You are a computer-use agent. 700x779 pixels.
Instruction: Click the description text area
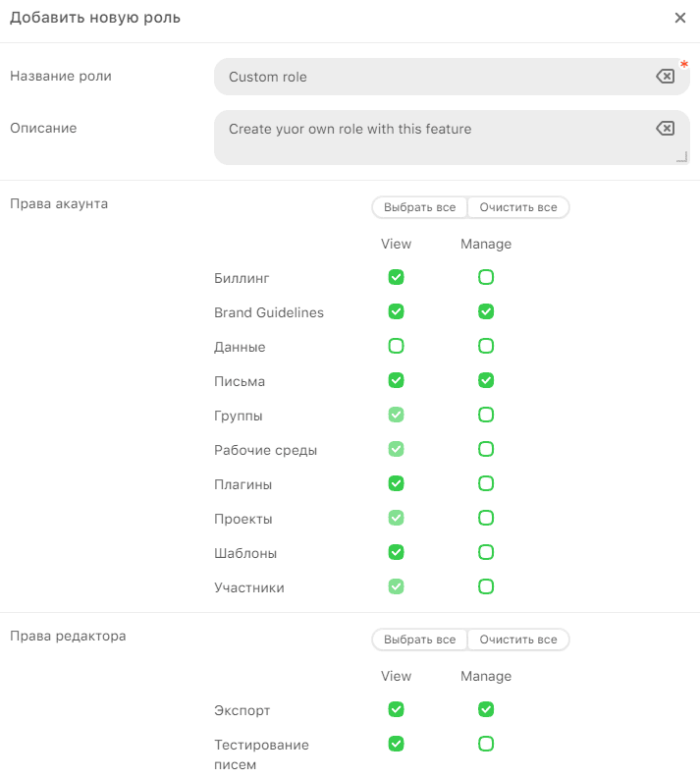[x=432, y=138]
